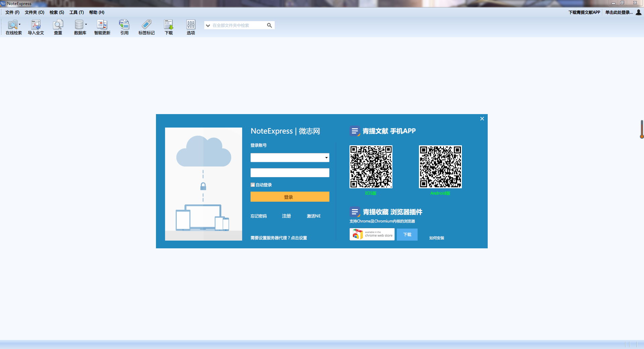Image resolution: width=644 pixels, height=349 pixels.
Task: Click the proxy settings 点击设置 link
Action: [x=299, y=238]
